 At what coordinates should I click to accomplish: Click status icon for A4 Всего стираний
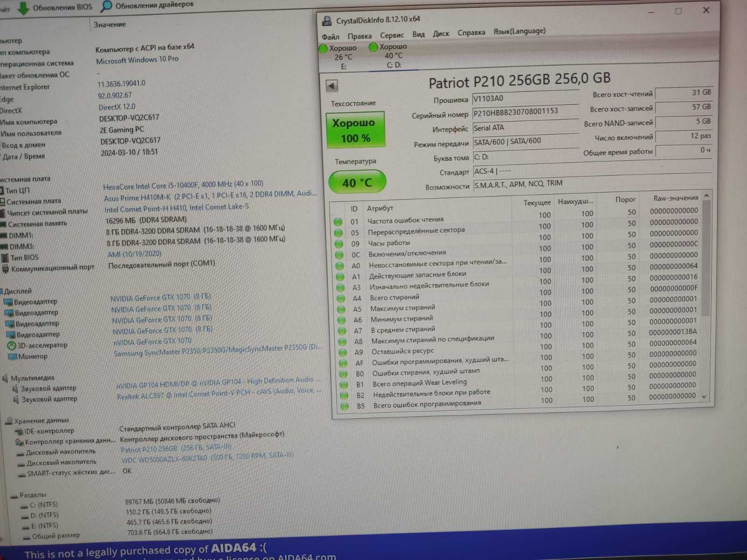click(x=341, y=299)
